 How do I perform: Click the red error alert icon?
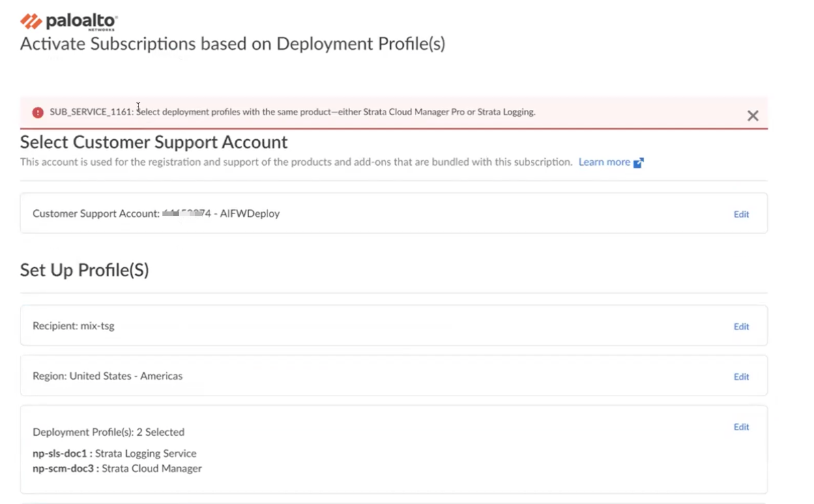tap(37, 113)
